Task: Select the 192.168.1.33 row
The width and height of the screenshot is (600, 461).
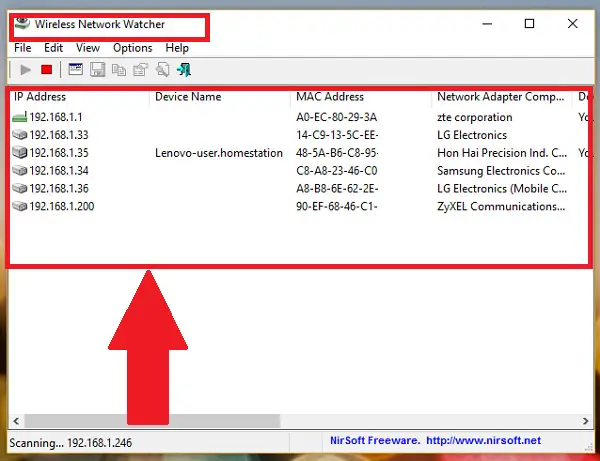Action: [x=299, y=135]
